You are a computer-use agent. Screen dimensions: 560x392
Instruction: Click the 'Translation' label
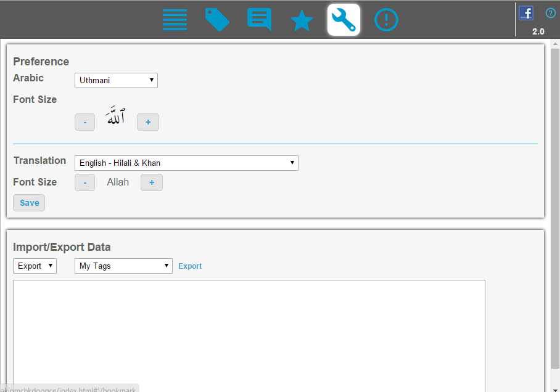[39, 161]
